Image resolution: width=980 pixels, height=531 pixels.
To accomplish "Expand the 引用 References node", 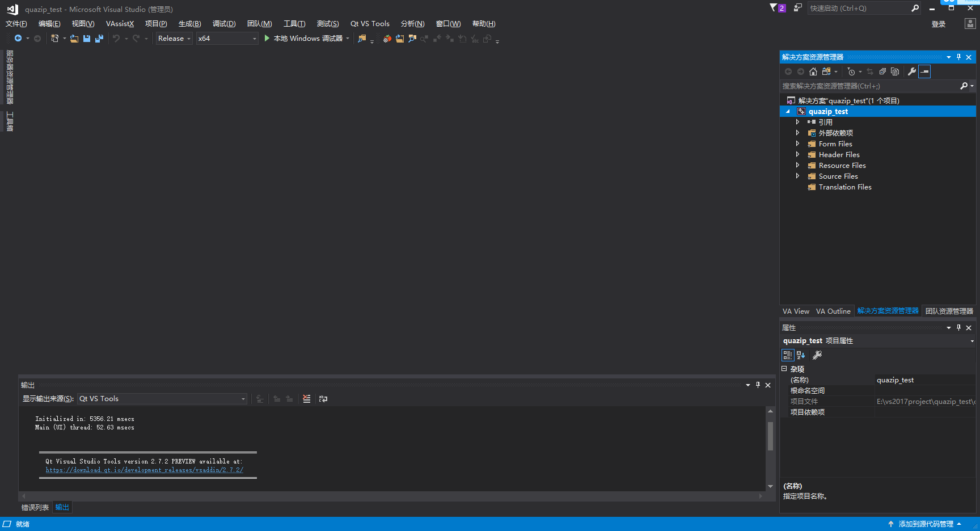I will coord(797,122).
